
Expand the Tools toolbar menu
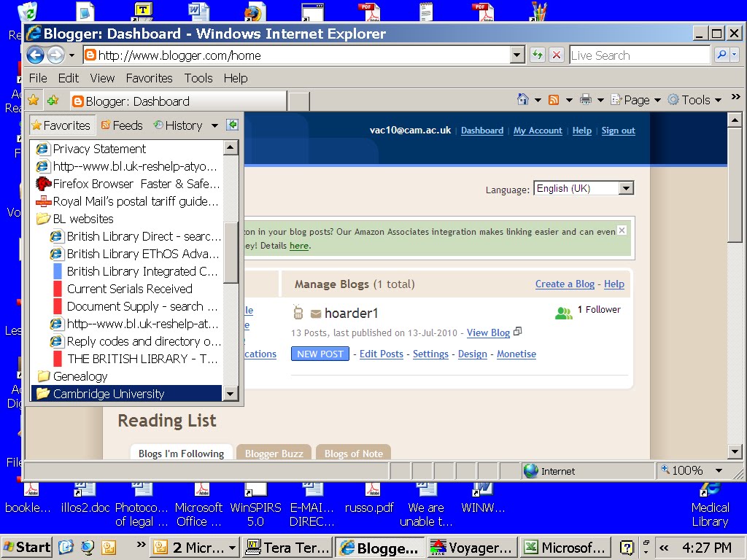(x=694, y=99)
